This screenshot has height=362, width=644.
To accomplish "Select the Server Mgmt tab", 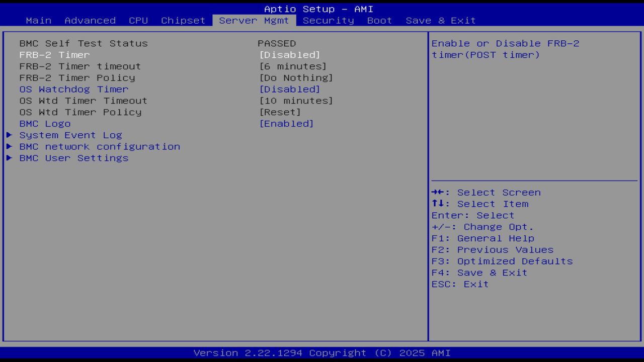I will 254,20.
